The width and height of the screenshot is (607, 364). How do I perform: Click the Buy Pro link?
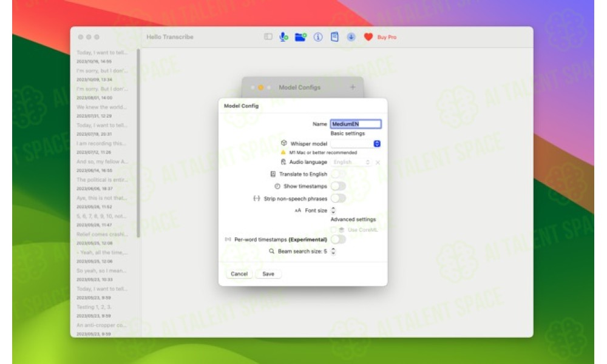coord(387,37)
